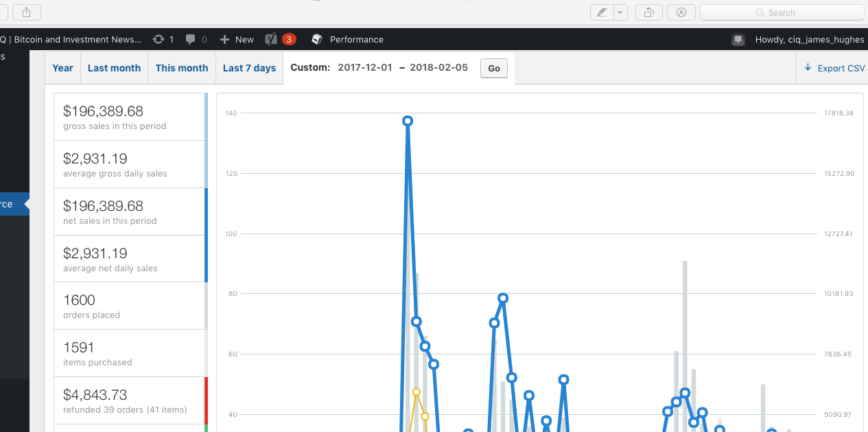Click the markup highlighter pen icon
The height and width of the screenshot is (432, 868).
pos(601,12)
